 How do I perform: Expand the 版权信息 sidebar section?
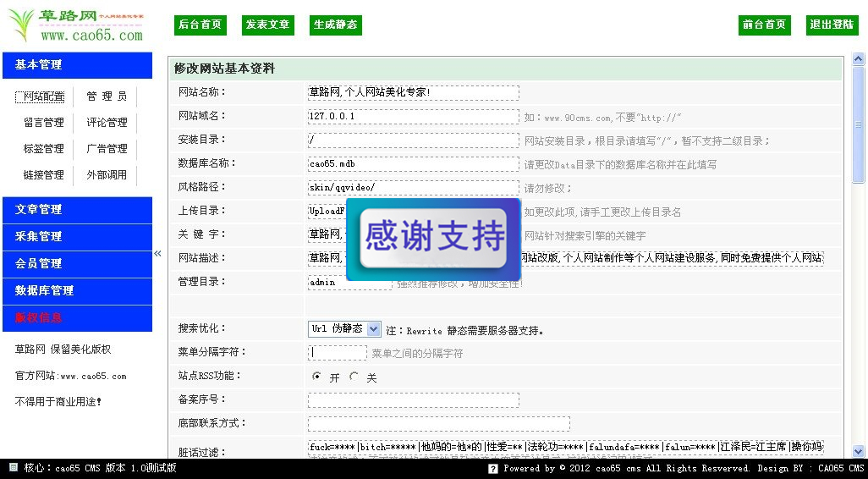coord(78,318)
